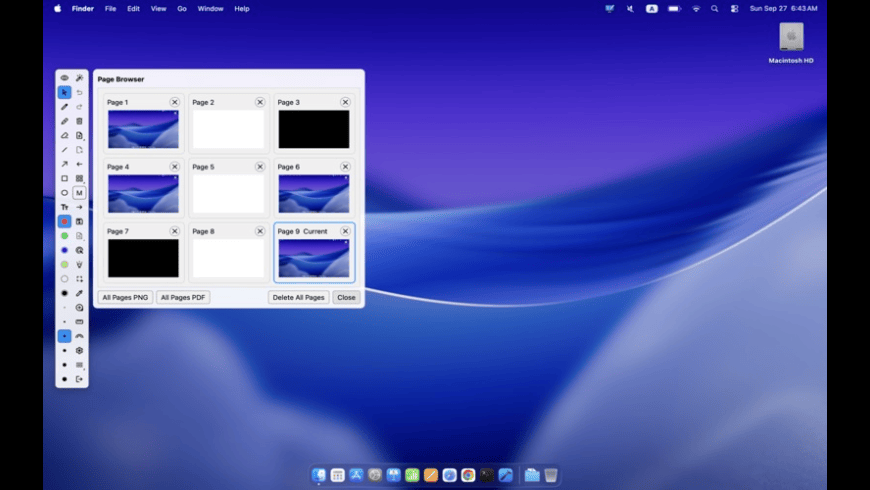This screenshot has width=870, height=490.
Task: Open the Page 6 thumbnail
Action: coord(314,194)
